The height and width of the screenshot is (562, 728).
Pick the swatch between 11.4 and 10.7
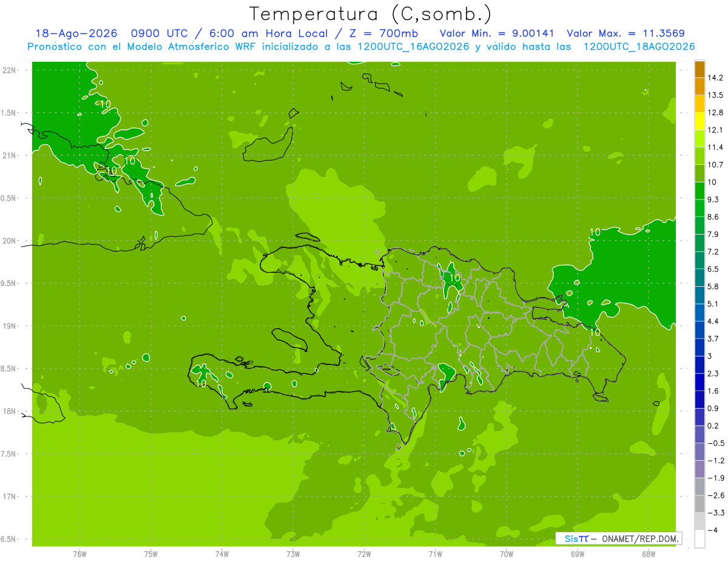699,156
